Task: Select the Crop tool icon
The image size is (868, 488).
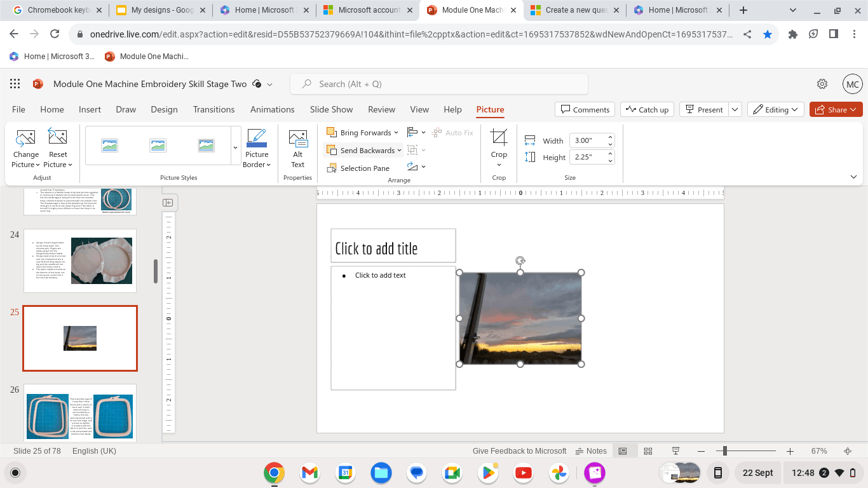Action: (x=499, y=137)
